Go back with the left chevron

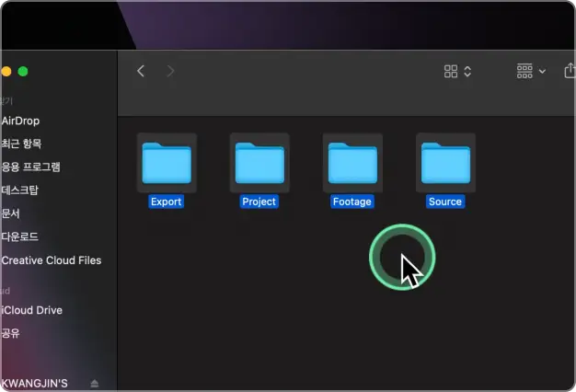(x=141, y=71)
